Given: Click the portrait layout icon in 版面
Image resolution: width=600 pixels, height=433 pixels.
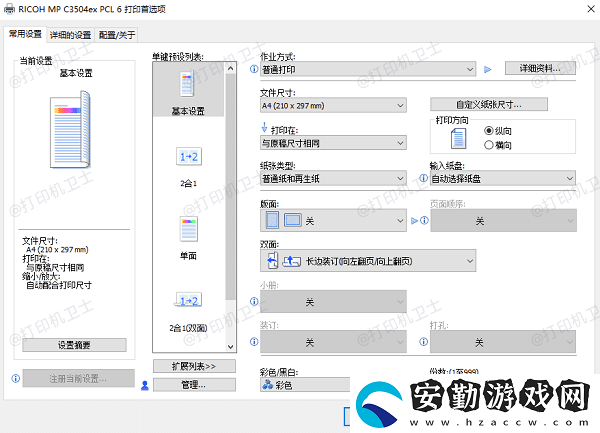Looking at the screenshot, I should click(x=272, y=220).
